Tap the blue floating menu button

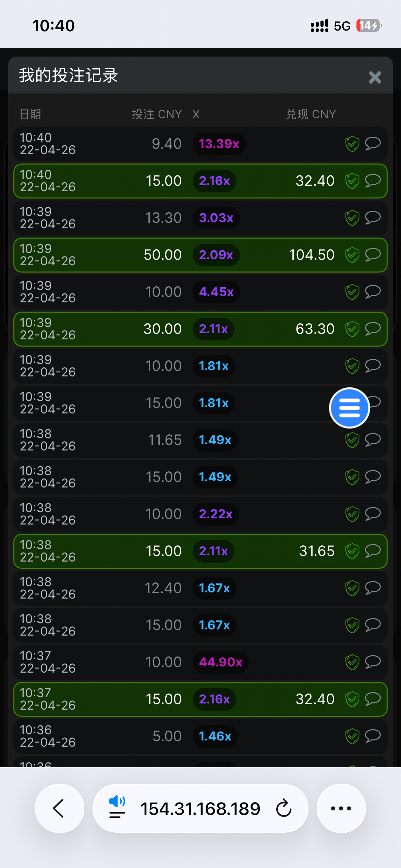click(349, 408)
